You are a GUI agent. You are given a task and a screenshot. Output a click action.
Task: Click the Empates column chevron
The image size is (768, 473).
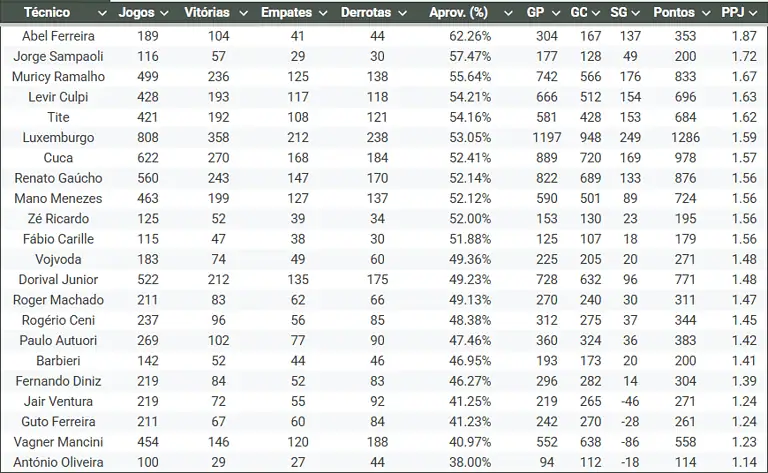pos(322,13)
